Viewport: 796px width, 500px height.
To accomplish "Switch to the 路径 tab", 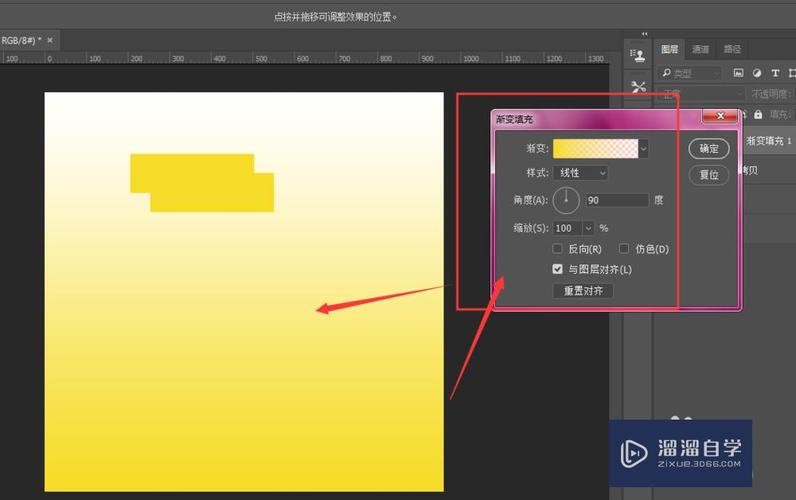I will (732, 49).
